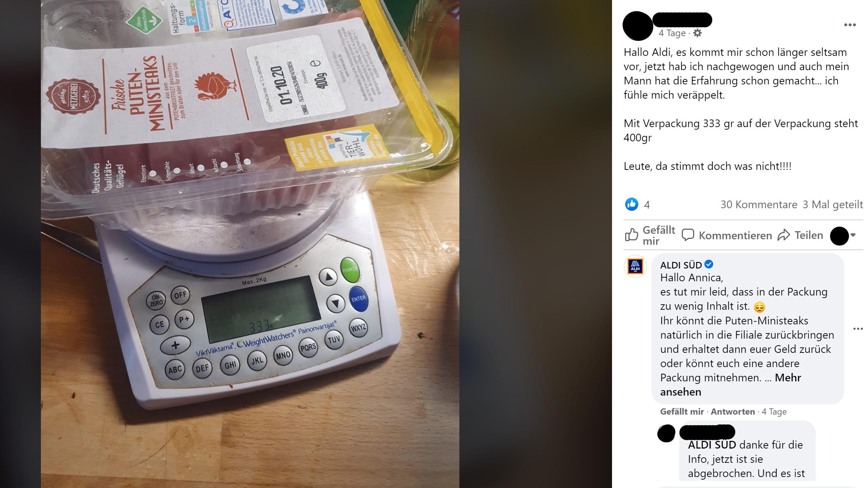Click the ALDI SÜD mention in reply
This screenshot has height=488, width=868.
coord(712,445)
